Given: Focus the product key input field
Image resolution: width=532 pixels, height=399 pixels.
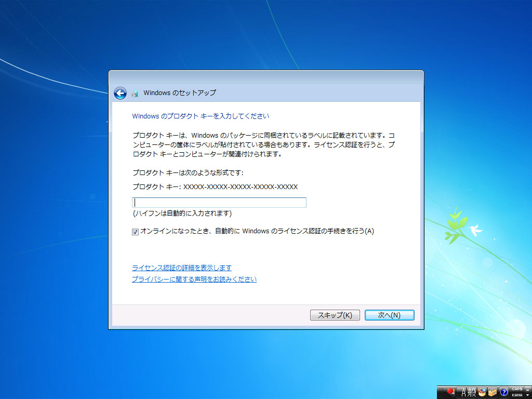Looking at the screenshot, I should [x=219, y=203].
